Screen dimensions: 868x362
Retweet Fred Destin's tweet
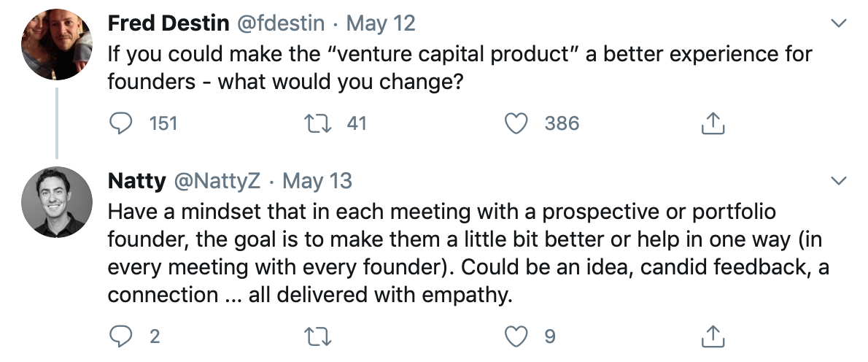319,124
